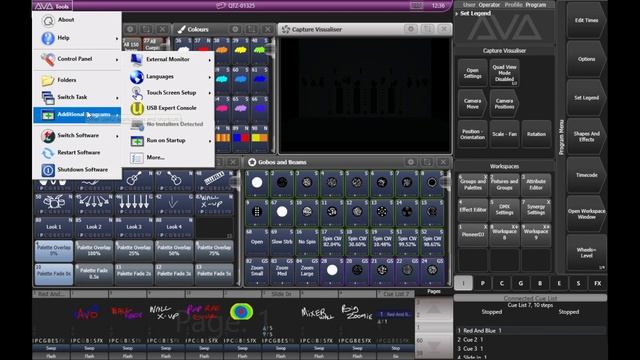Expand the Help submenu

77,38
